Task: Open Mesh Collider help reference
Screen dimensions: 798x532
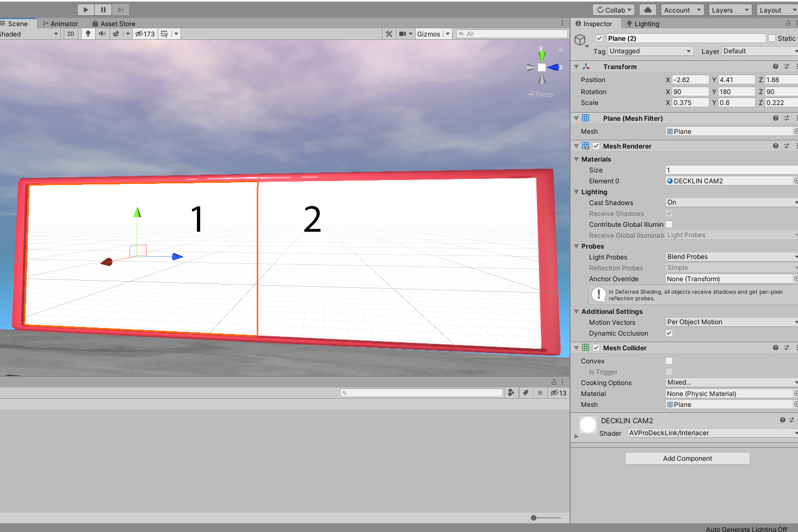Action: (776, 348)
